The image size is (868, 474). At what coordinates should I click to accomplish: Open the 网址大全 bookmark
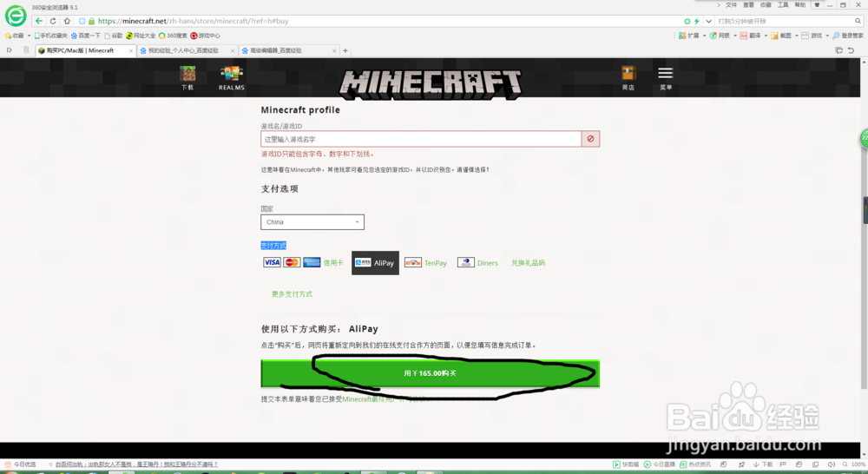pos(141,36)
